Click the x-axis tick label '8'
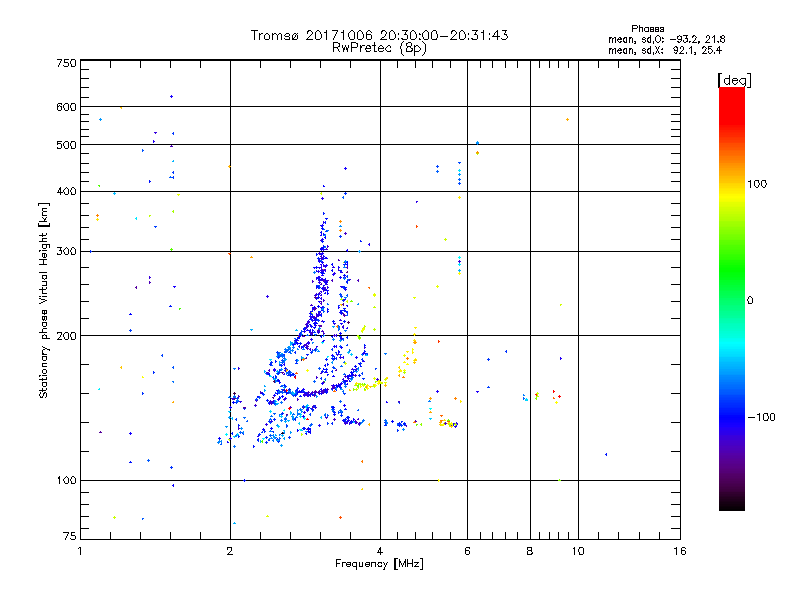The width and height of the screenshot is (800, 600). tap(530, 551)
